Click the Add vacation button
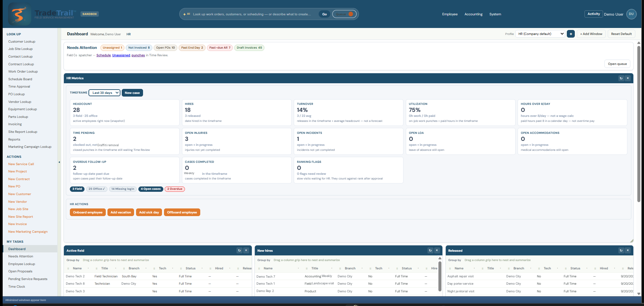 coord(121,212)
